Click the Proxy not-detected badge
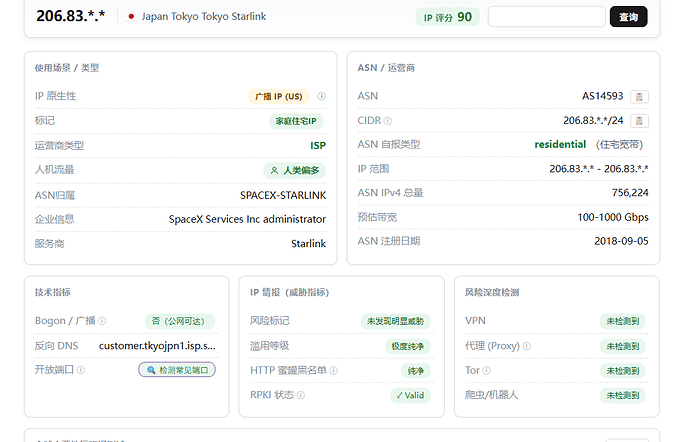 623,346
